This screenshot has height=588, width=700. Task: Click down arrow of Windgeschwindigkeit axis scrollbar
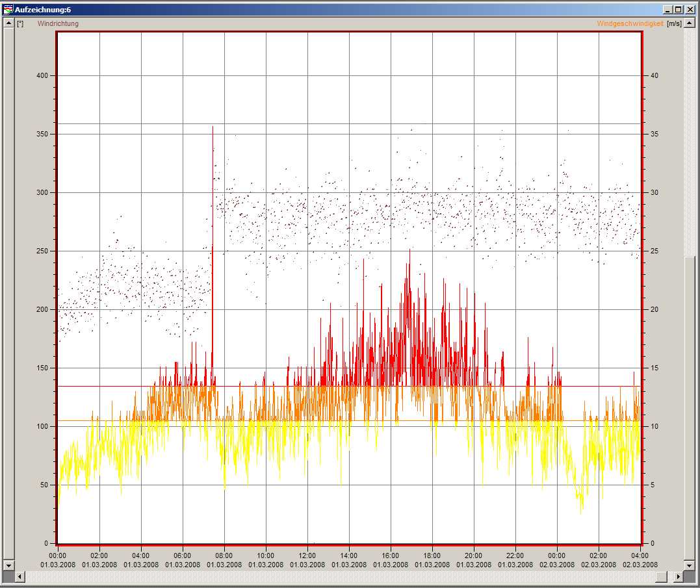(690, 565)
